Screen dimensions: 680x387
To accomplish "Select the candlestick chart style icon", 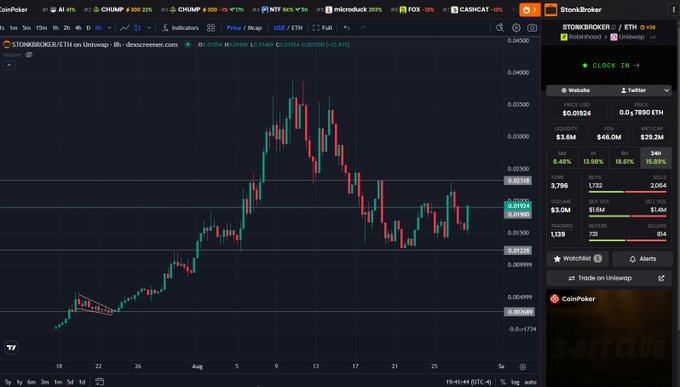I will point(137,28).
